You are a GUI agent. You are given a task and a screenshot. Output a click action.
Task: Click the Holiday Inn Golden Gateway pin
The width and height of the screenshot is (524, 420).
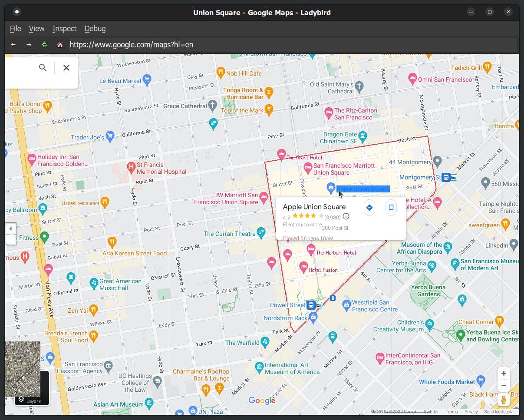coord(32,159)
